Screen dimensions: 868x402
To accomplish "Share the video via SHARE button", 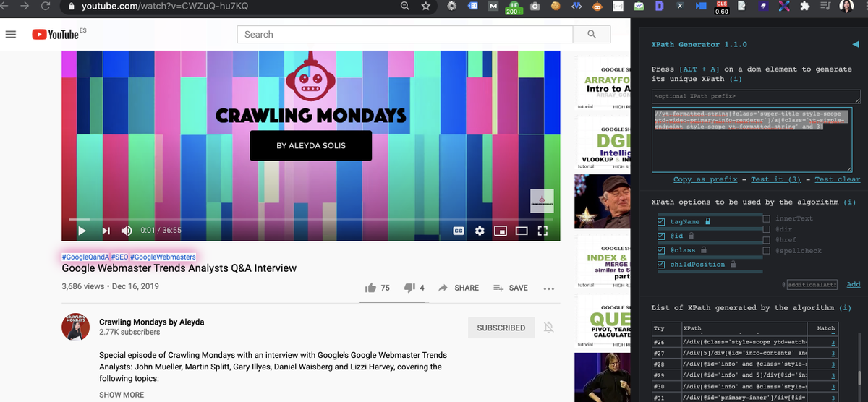I will click(x=459, y=288).
